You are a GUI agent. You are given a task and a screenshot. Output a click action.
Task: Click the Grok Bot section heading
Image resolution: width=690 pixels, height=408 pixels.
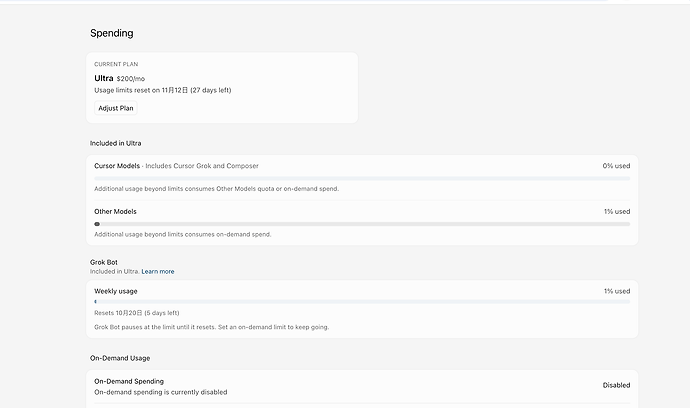click(x=104, y=262)
